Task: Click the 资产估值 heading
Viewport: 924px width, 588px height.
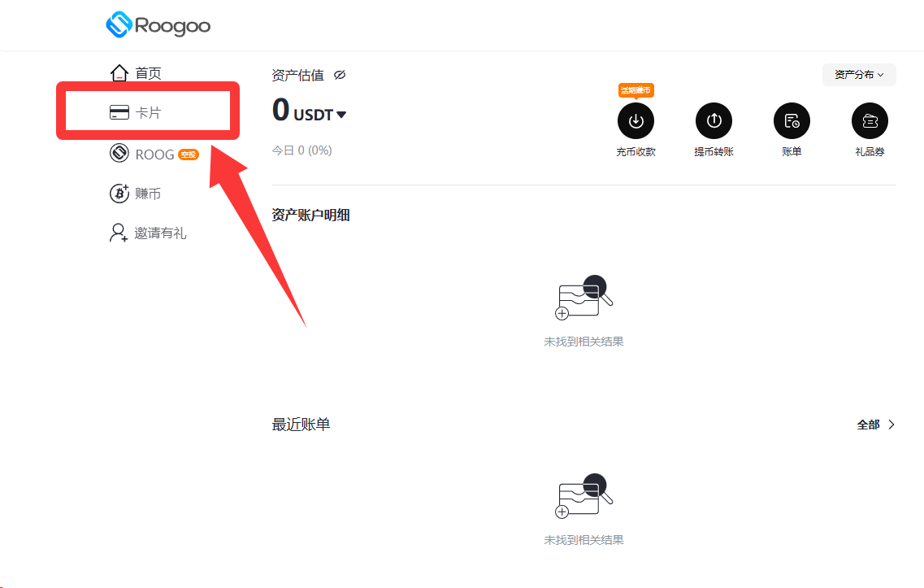Action: 297,75
